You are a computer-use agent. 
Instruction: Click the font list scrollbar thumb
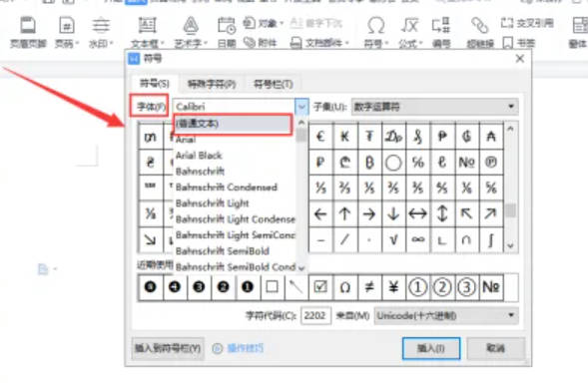pos(301,135)
